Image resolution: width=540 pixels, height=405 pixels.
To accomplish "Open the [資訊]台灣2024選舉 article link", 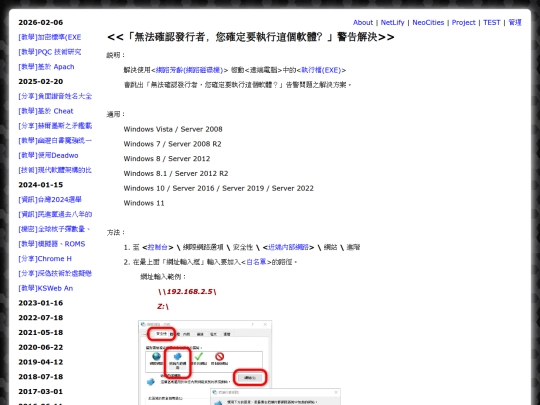I will pyautogui.click(x=50, y=200).
